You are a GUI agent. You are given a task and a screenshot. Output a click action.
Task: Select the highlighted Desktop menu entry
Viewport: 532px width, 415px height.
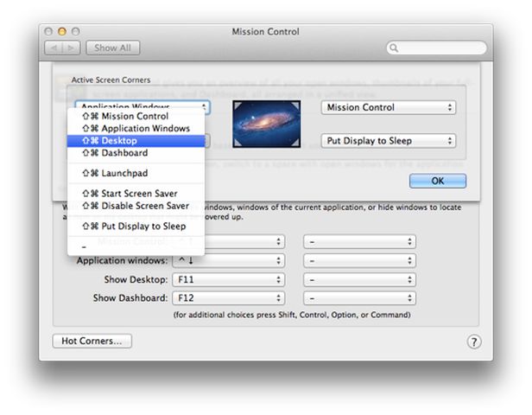point(136,141)
